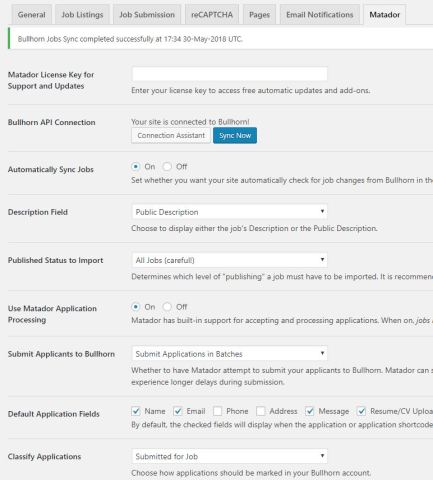Click the 'Use Matador Application Processing' label
Screen dimensions: 433x480
(x=52, y=314)
